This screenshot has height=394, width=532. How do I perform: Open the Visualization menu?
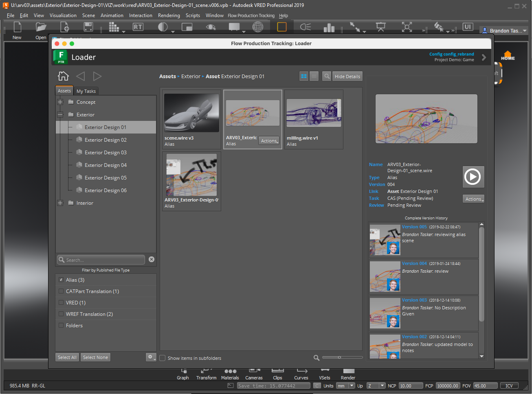click(63, 15)
